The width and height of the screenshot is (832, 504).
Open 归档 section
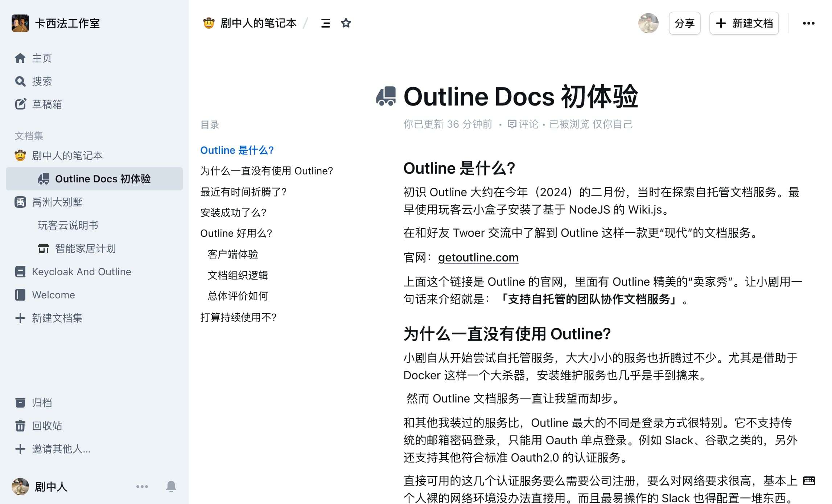tap(42, 402)
